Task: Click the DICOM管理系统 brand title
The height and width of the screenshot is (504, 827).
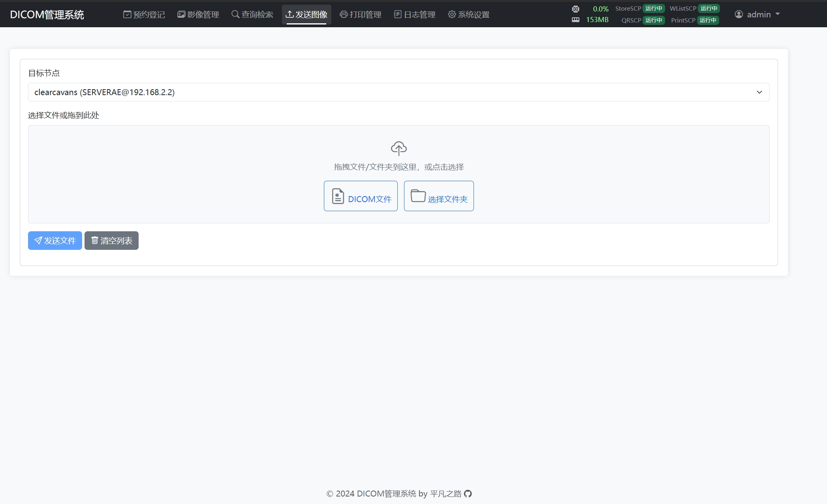Action: (x=47, y=15)
